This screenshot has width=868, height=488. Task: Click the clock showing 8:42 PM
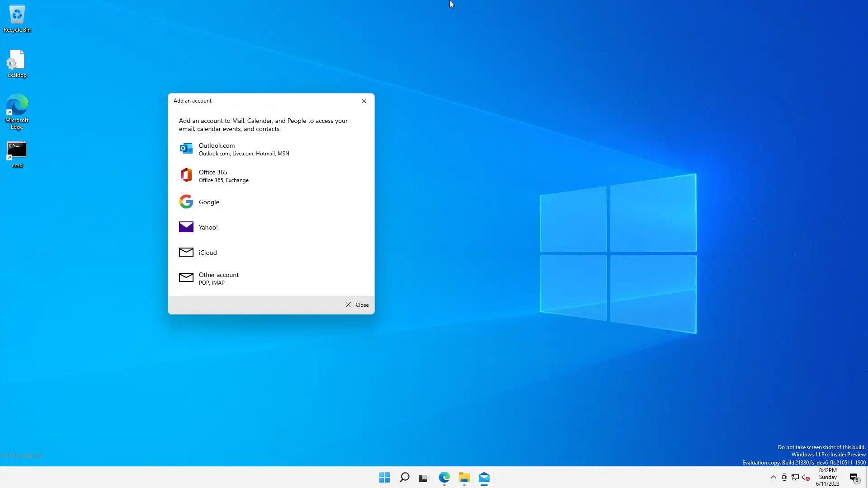[x=828, y=477]
